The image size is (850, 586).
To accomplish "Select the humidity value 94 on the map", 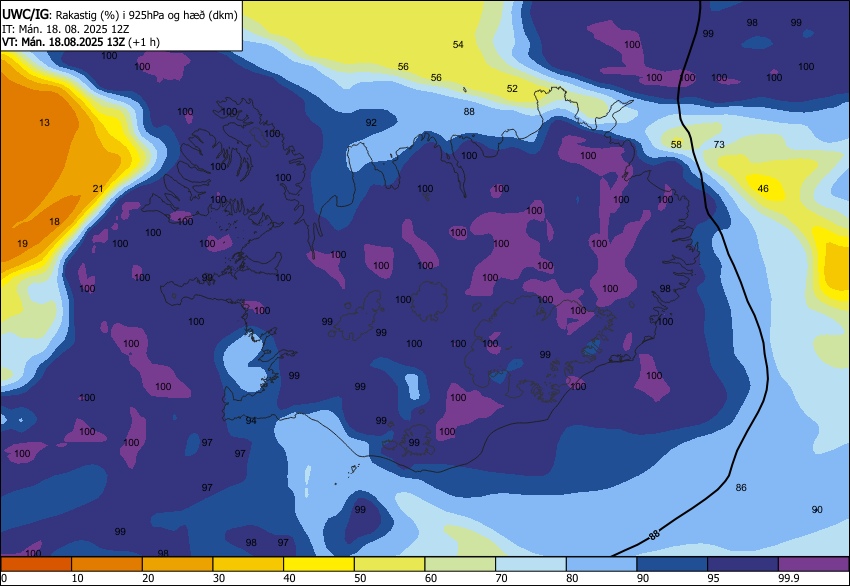I will click(251, 420).
